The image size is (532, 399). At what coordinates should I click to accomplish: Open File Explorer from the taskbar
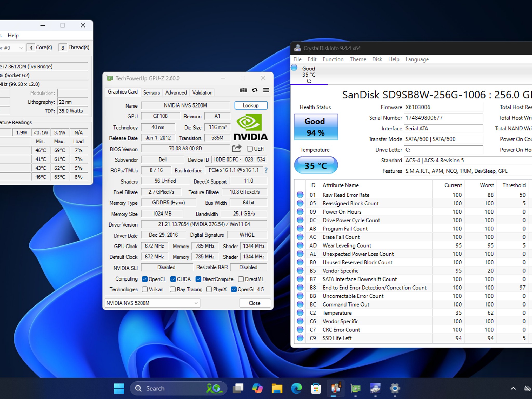[x=277, y=388]
